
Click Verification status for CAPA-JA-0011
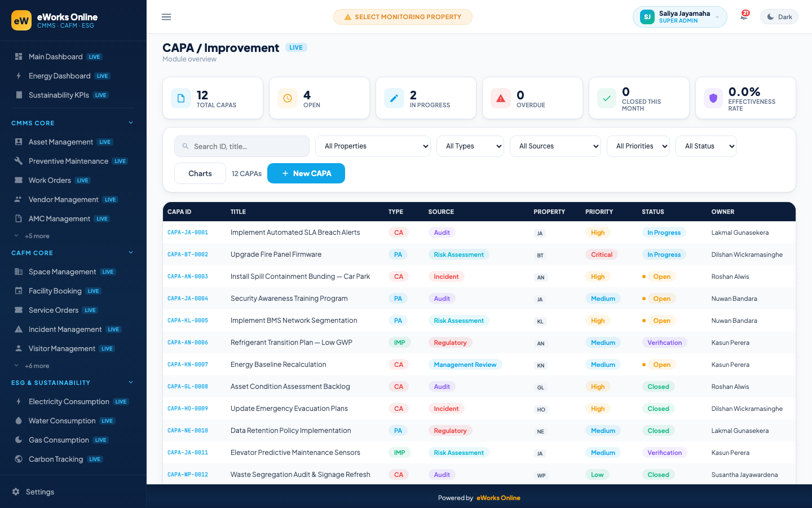pos(664,453)
